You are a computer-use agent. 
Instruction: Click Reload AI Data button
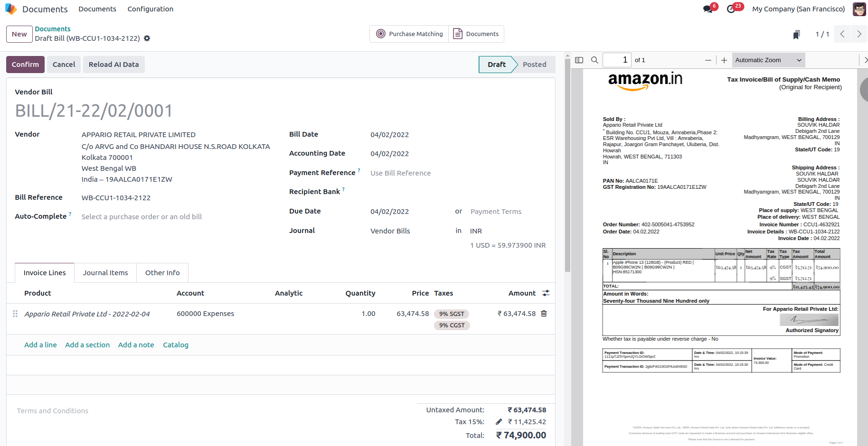[x=114, y=65]
